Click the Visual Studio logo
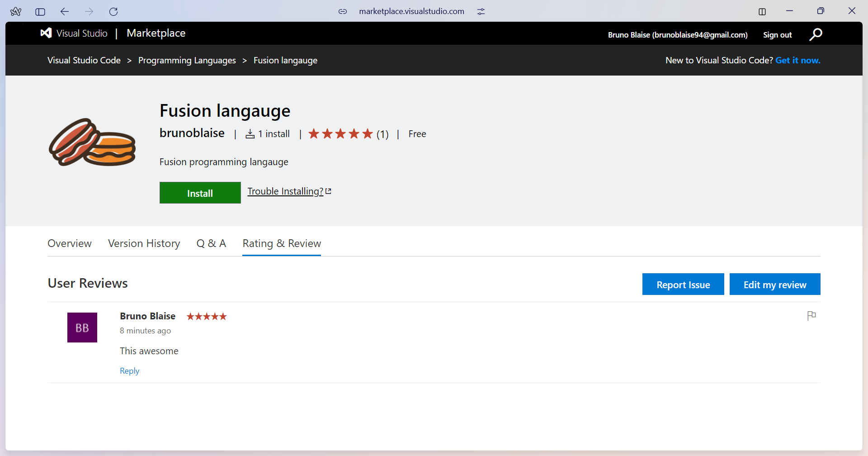This screenshot has width=868, height=456. click(74, 33)
